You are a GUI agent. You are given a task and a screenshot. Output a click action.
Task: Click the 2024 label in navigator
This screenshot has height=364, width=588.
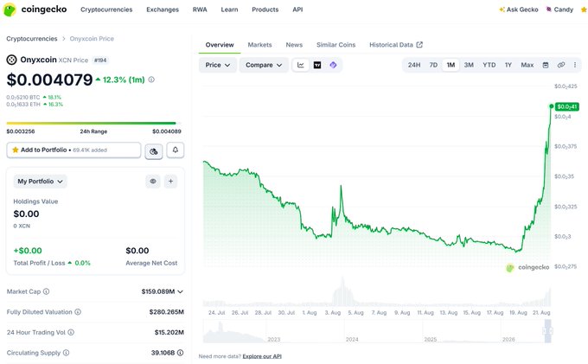click(352, 339)
